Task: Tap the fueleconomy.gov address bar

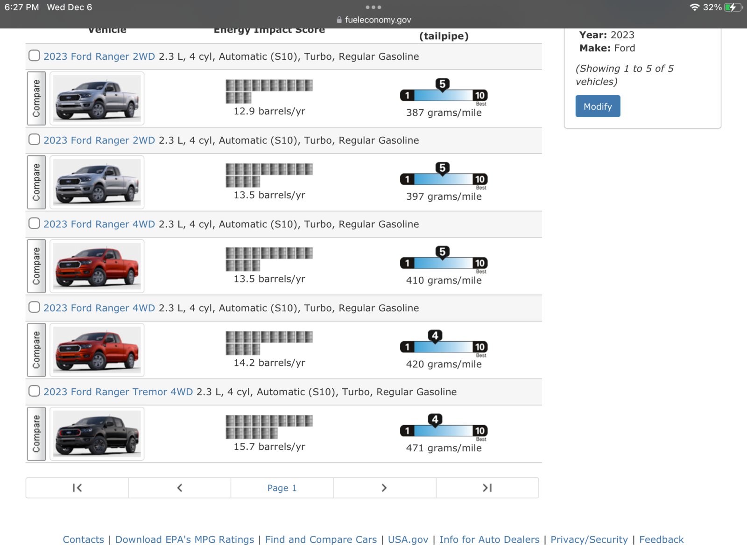Action: (x=373, y=20)
